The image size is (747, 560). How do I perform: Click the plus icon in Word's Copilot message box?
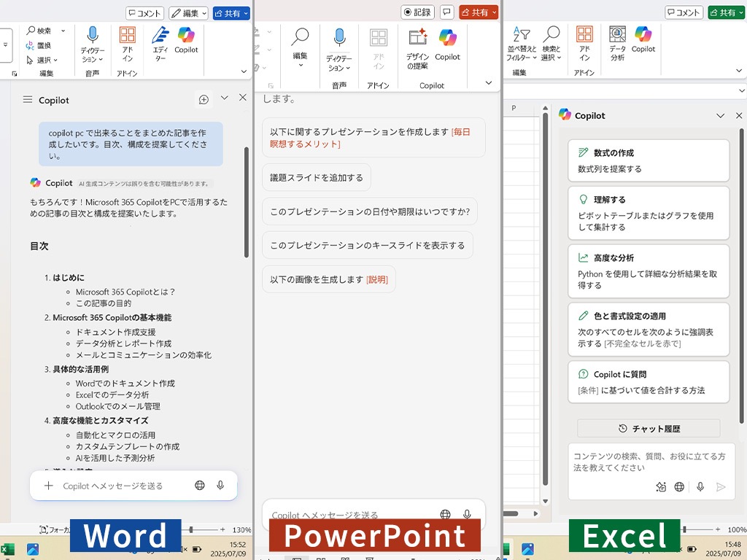[49, 485]
